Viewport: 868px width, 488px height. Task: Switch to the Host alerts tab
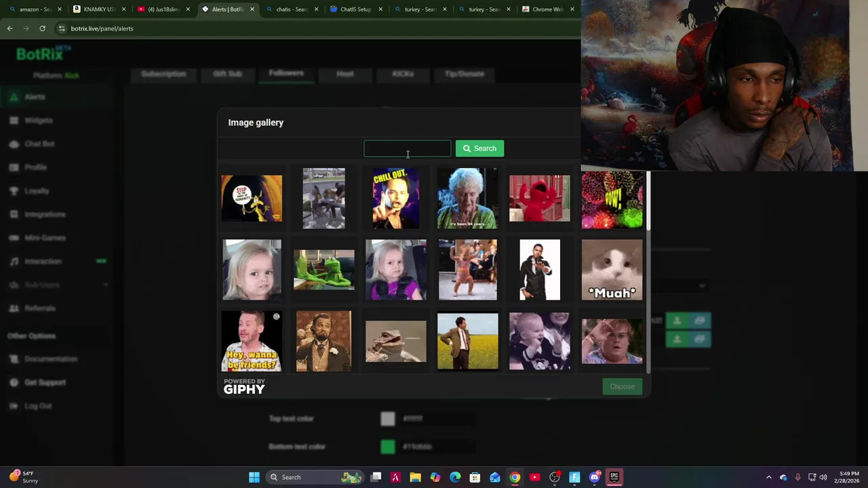[x=345, y=74]
